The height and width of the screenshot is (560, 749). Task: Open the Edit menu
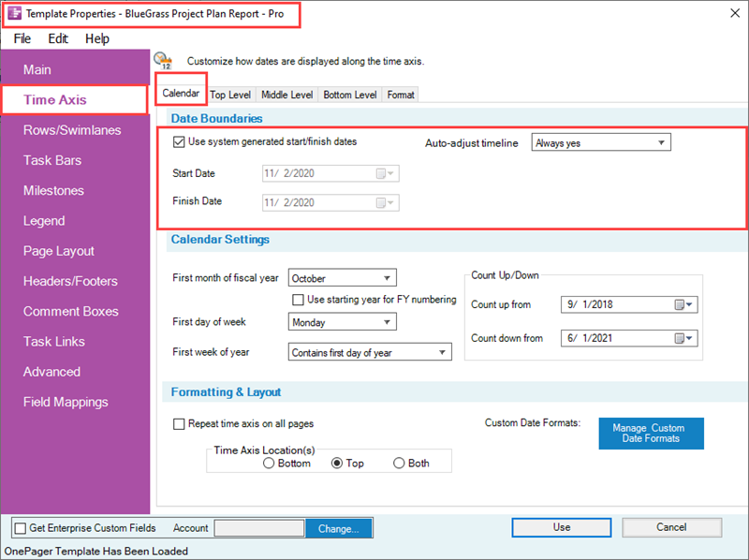[58, 38]
